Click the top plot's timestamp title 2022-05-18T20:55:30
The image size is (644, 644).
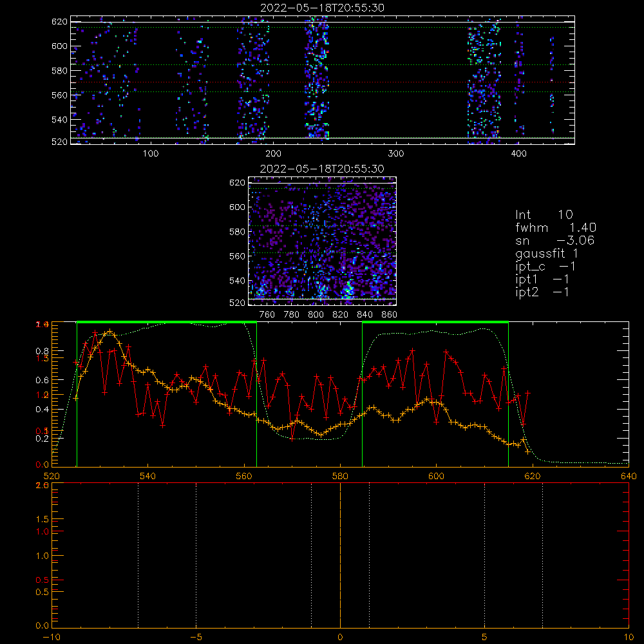click(x=322, y=8)
